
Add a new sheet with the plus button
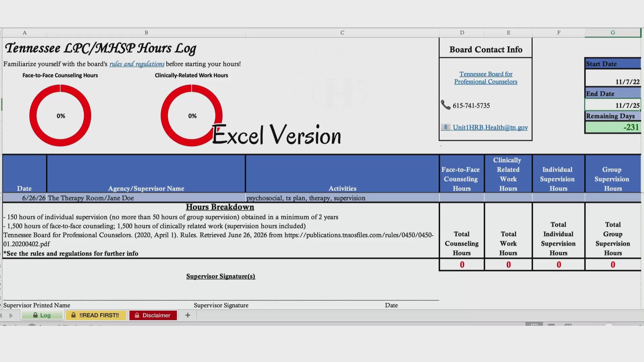[x=188, y=315]
